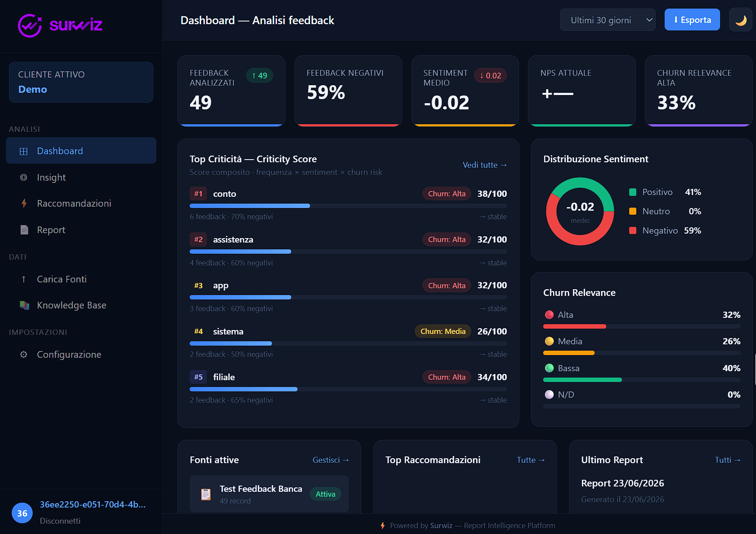The image size is (756, 534).
Task: Click the #1 rank badge for conto
Action: [198, 194]
